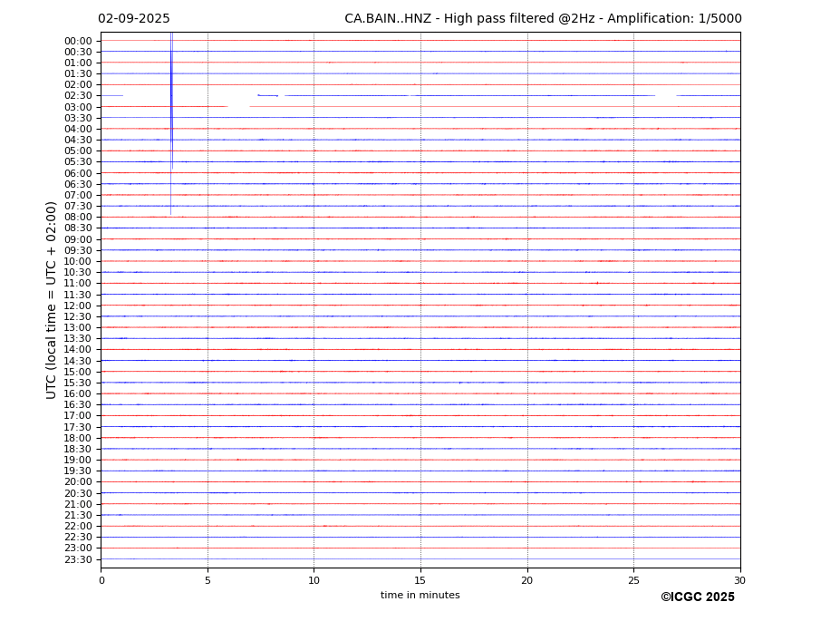Click the 09:00 trace time label
Screen dimensions: 840x631
pos(78,239)
